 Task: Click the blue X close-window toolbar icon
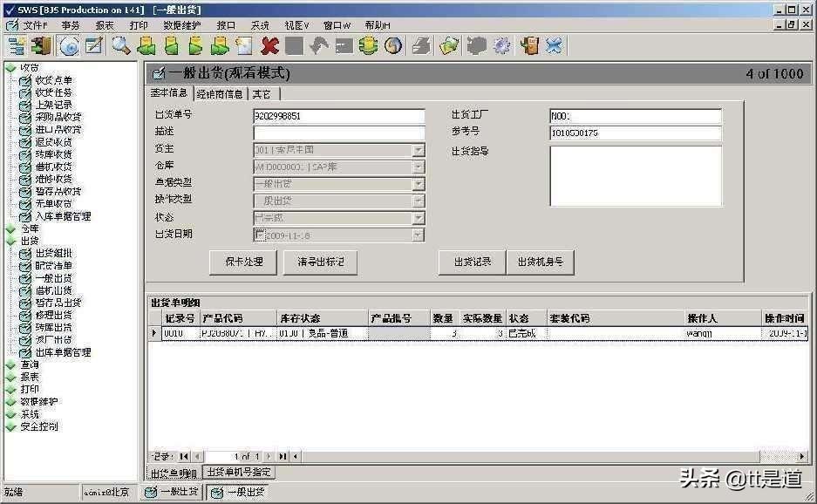tap(555, 46)
